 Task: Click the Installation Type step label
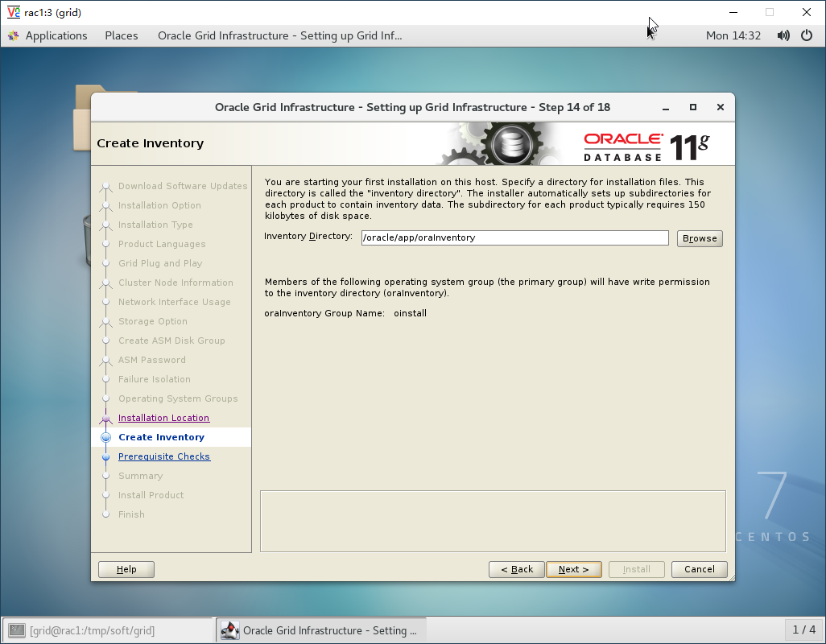coord(155,225)
